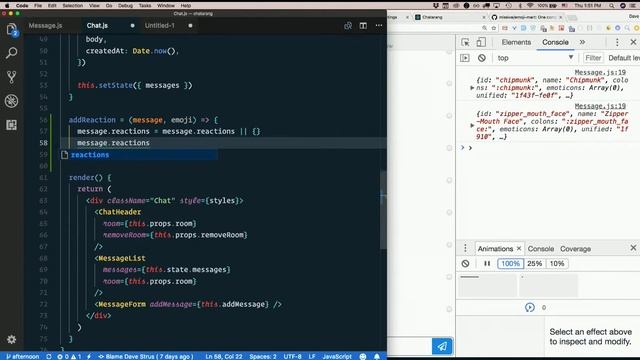Open the Search view in activity bar
The width and height of the screenshot is (640, 360).
coord(11,53)
